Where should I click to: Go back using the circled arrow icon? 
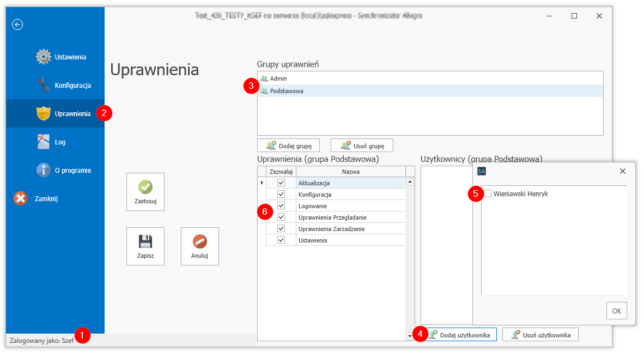pos(17,25)
